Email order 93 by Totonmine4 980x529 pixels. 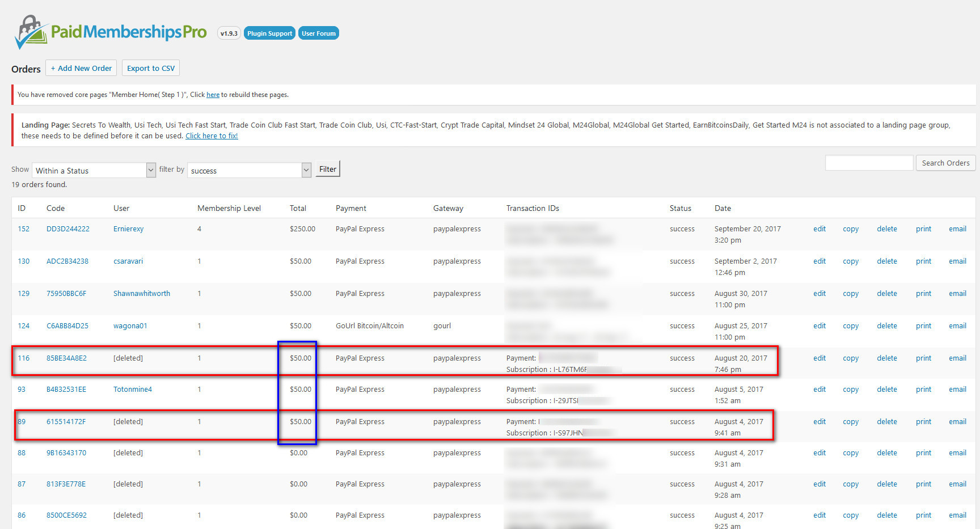(x=958, y=390)
